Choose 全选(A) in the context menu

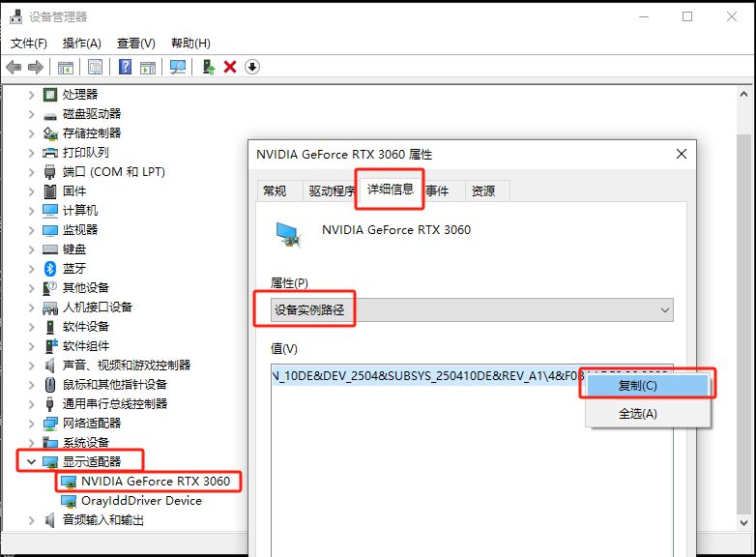tap(647, 414)
